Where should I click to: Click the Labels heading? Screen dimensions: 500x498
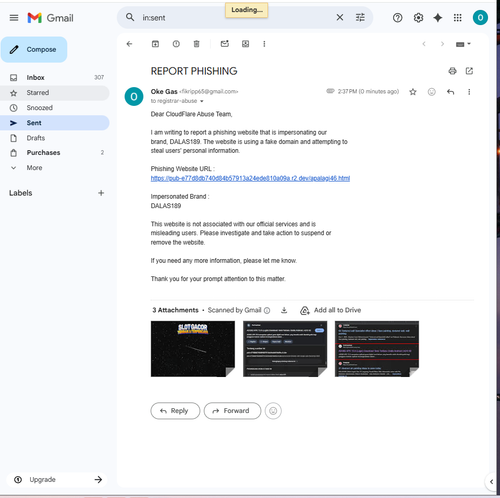(x=21, y=193)
